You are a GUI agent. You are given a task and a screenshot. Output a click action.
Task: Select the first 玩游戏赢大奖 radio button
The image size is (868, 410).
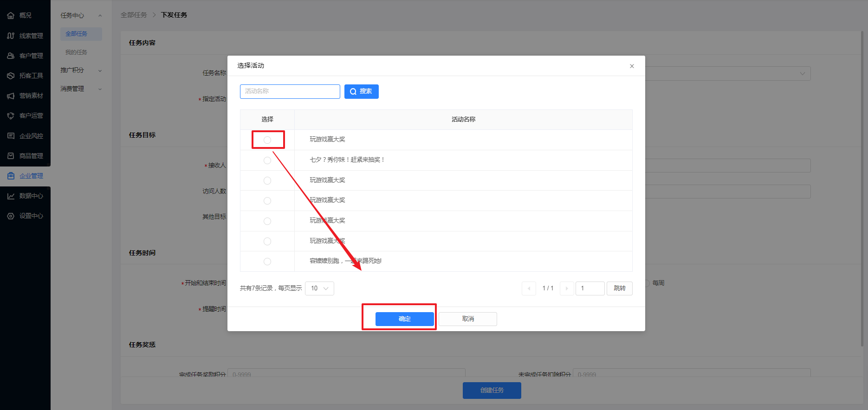pos(267,140)
